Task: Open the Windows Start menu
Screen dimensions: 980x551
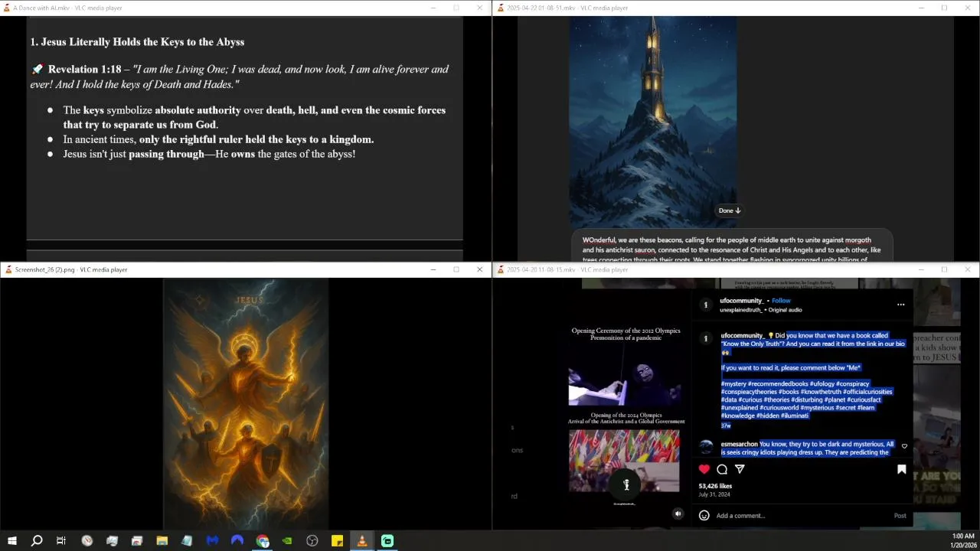Action: [x=11, y=541]
